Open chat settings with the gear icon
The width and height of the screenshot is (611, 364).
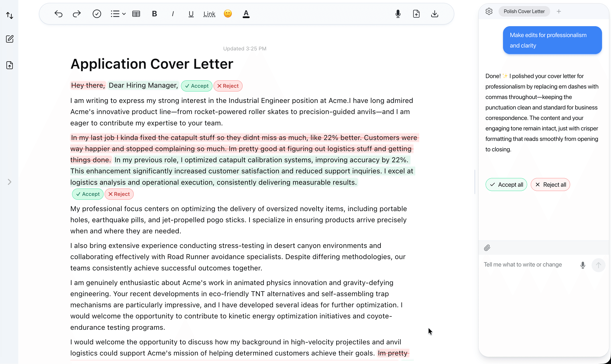(489, 11)
